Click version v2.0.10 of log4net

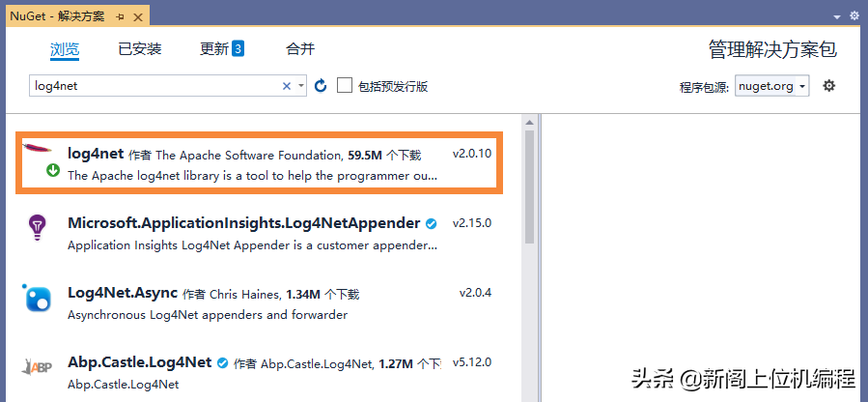tap(471, 154)
